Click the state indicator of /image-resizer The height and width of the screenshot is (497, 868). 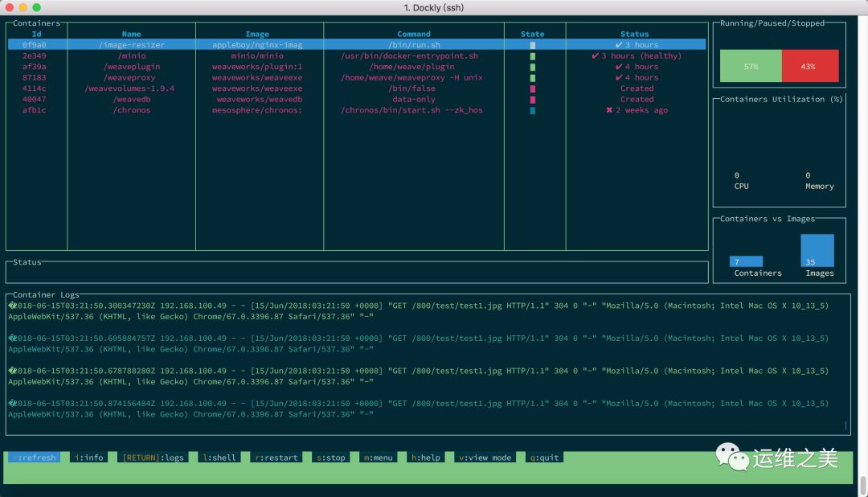point(533,45)
